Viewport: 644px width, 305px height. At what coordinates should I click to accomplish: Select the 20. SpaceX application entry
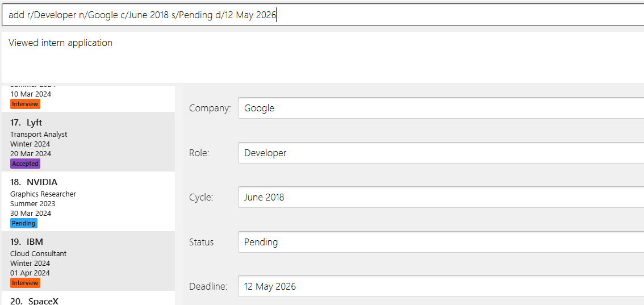[88, 298]
